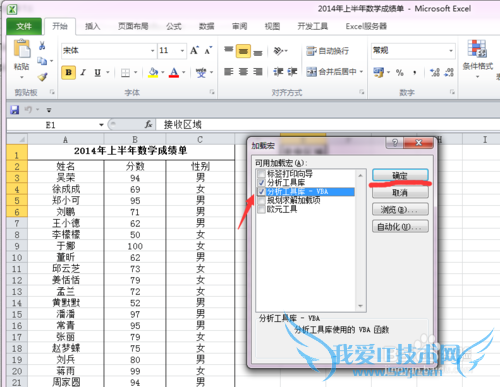Click 浏览 Browse button
The width and height of the screenshot is (500, 387).
[400, 210]
